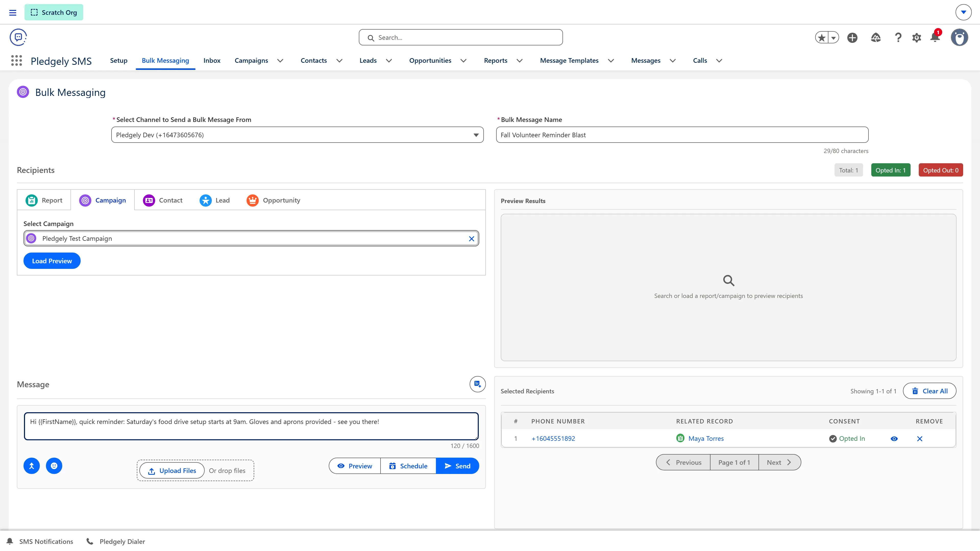The image size is (980, 551).
Task: Open Pledgely Dialer in the utility bar
Action: click(116, 542)
